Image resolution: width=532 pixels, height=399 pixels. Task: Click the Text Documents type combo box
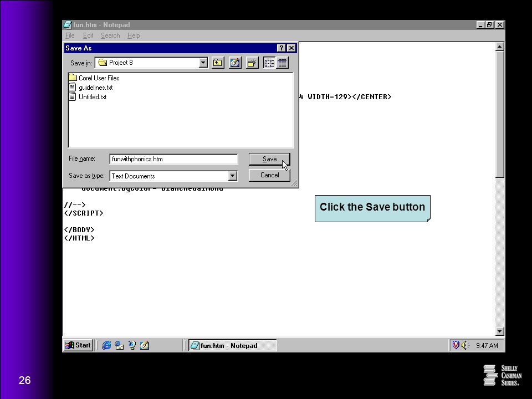(x=173, y=176)
